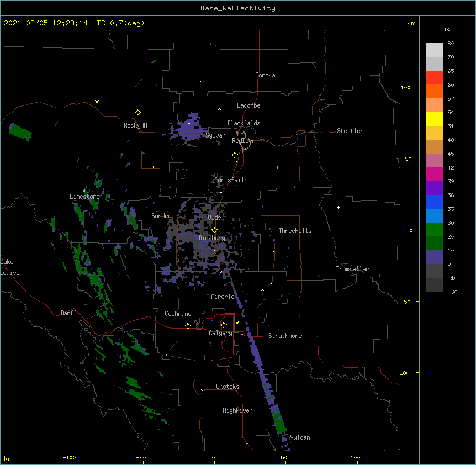Click the Stettler city label
476x465 pixels.
pos(350,131)
